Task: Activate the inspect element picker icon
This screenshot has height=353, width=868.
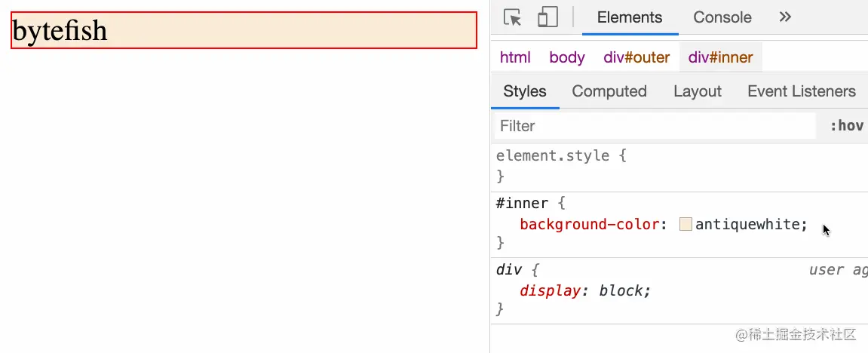Action: [x=513, y=17]
